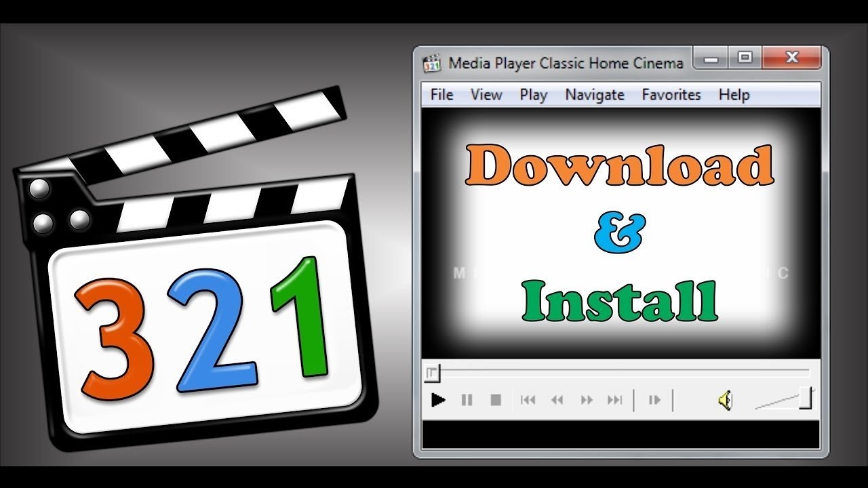This screenshot has height=488, width=868.
Task: Click the fast-forward (increase speed) button
Action: click(587, 400)
